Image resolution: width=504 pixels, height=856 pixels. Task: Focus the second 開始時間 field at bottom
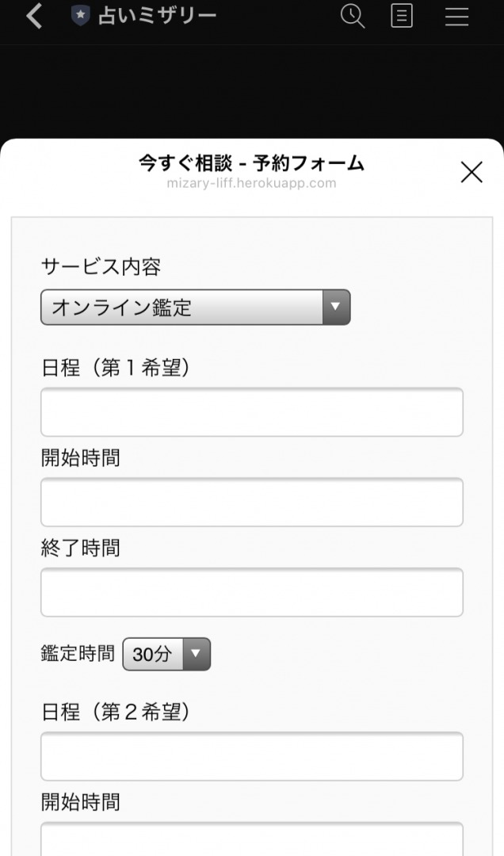pyautogui.click(x=252, y=839)
